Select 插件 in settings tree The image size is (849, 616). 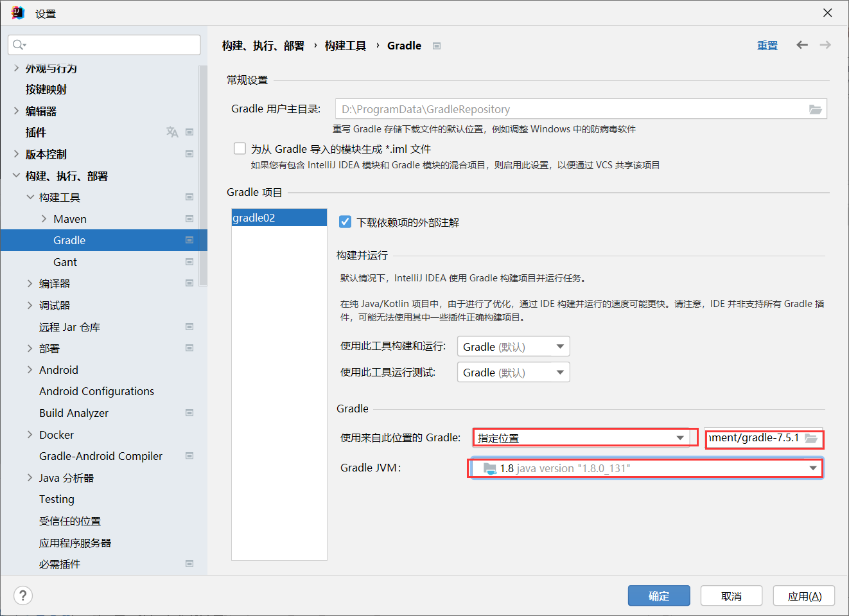[36, 132]
